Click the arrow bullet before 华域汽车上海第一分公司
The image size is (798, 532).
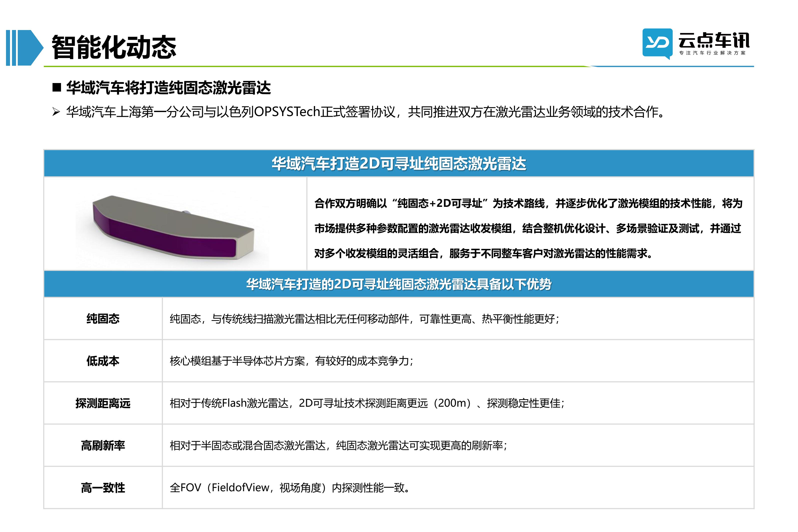tap(56, 112)
